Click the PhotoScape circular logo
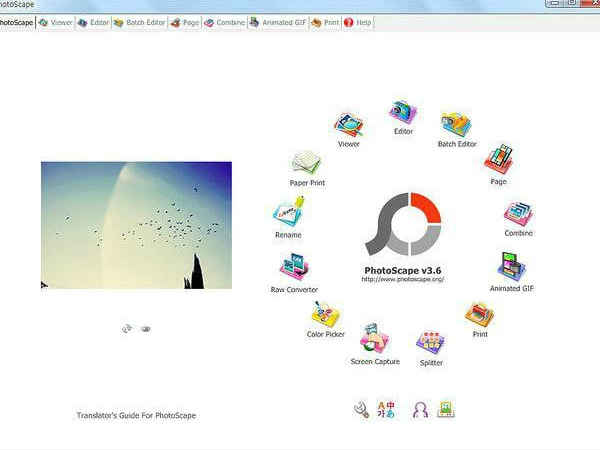Viewport: 600px width, 450px height. pos(403,224)
